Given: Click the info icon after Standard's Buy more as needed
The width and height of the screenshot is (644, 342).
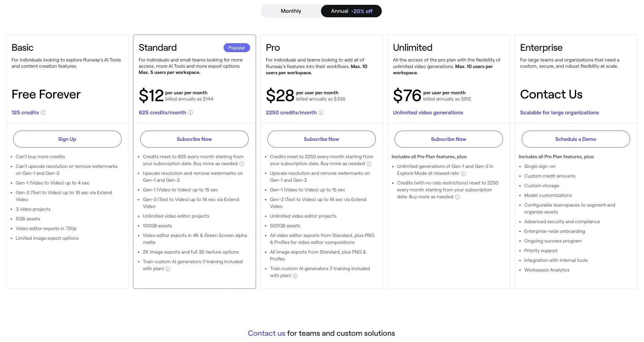Looking at the screenshot, I should (x=241, y=164).
